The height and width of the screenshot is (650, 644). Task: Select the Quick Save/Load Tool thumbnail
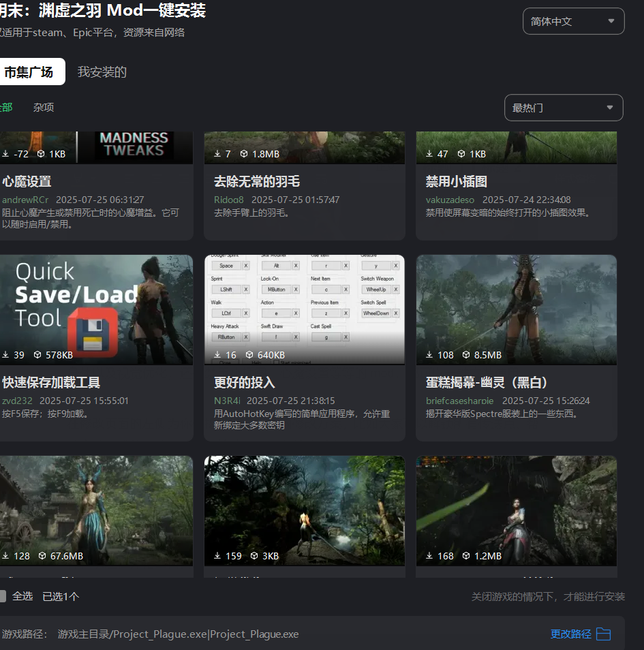click(x=96, y=309)
